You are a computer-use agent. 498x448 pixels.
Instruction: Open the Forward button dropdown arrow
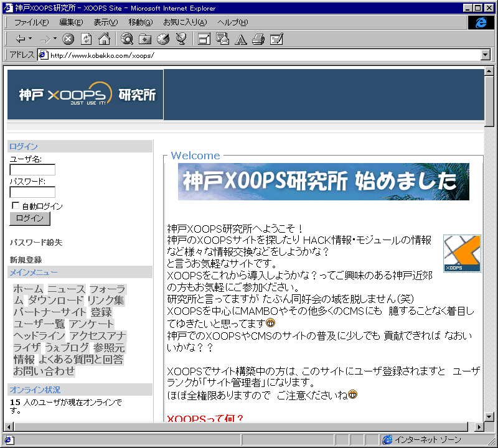pos(55,39)
